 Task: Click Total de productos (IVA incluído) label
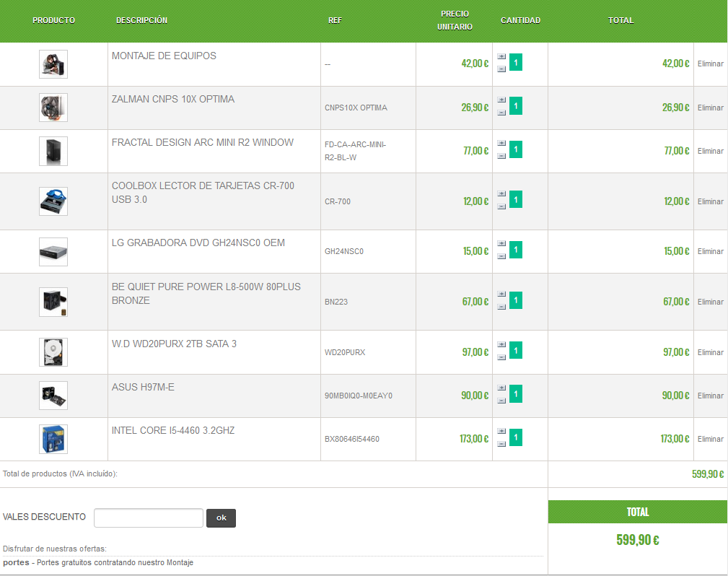coord(60,474)
